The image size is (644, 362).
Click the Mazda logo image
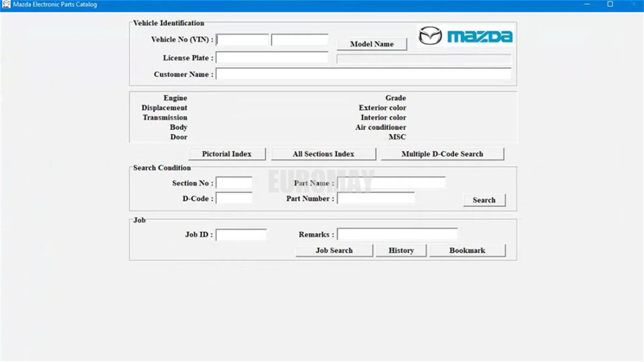coord(464,36)
